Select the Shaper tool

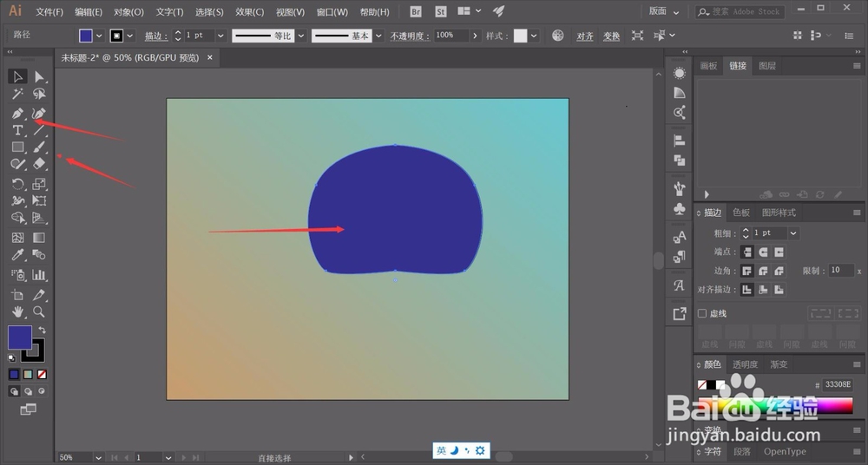coord(17,163)
